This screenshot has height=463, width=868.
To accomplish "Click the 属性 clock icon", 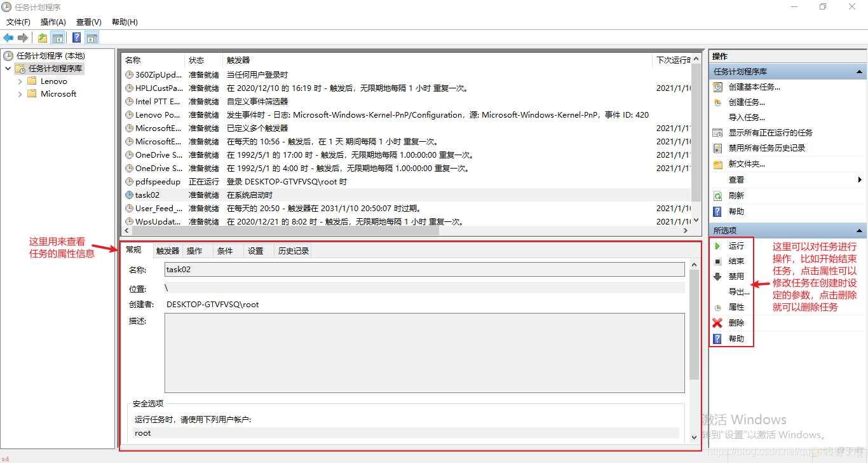I will pyautogui.click(x=718, y=308).
